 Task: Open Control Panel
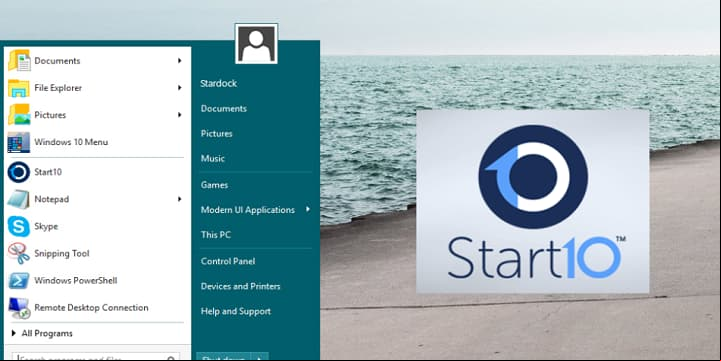point(228,261)
